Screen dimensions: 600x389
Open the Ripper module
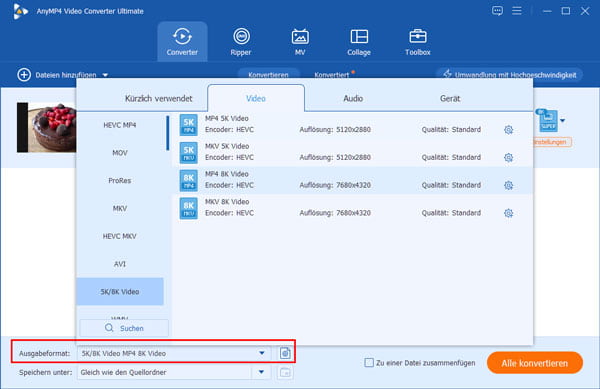pyautogui.click(x=241, y=42)
